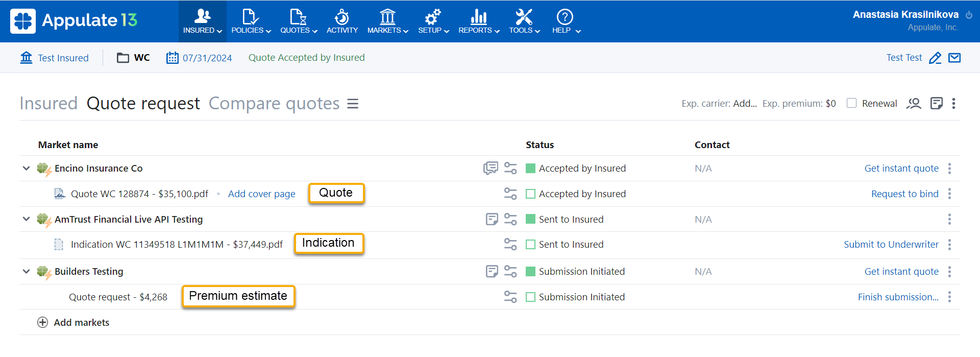
Task: Check the Accepted by Insured quote file checkbox
Action: pos(531,194)
